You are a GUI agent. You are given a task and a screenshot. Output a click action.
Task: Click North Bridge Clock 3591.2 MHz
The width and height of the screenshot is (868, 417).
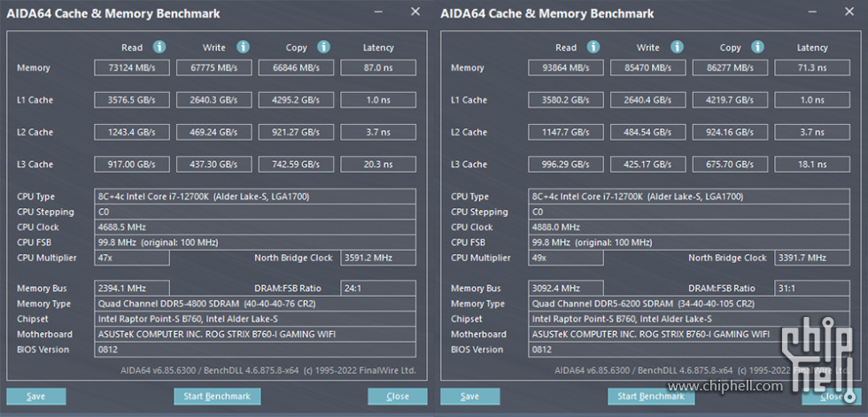[378, 258]
